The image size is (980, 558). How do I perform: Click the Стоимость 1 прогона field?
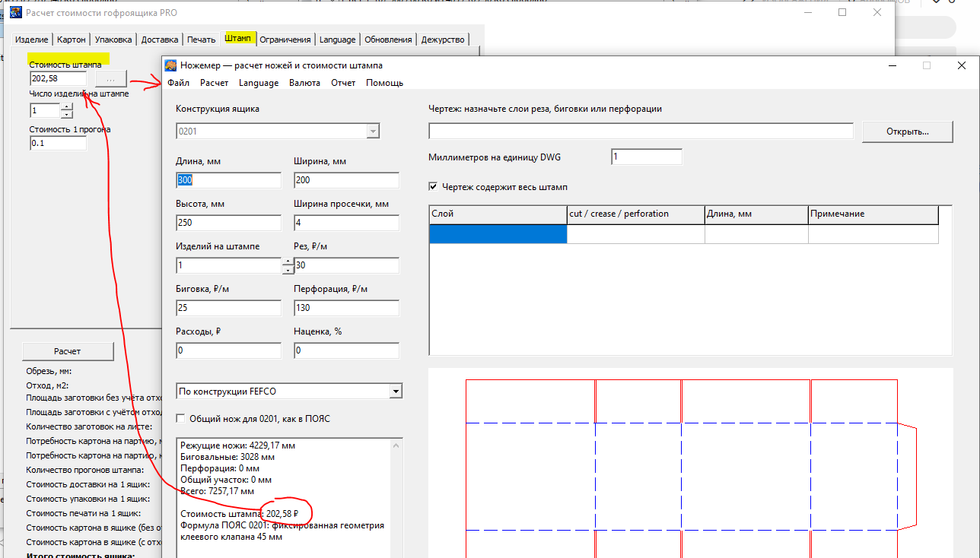pyautogui.click(x=58, y=143)
